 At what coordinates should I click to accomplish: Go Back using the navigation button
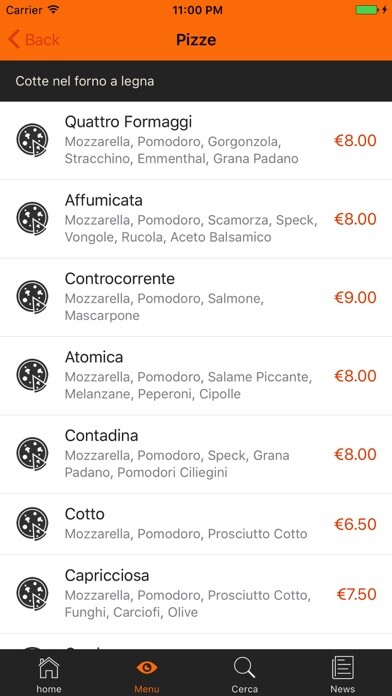pyautogui.click(x=34, y=40)
